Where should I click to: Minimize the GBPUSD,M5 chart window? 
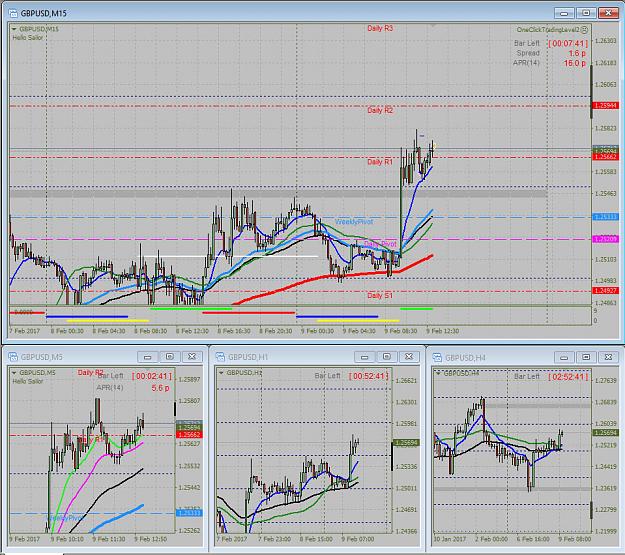tap(147, 357)
